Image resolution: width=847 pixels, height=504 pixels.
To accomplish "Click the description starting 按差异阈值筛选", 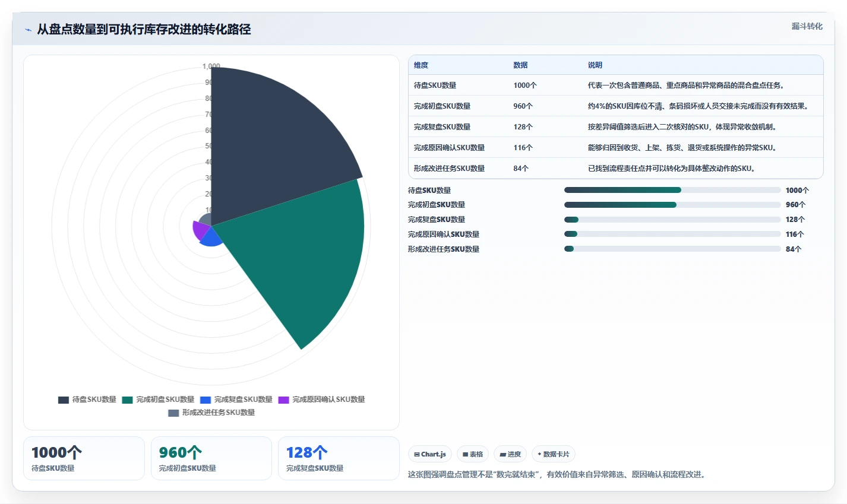I will 682,127.
